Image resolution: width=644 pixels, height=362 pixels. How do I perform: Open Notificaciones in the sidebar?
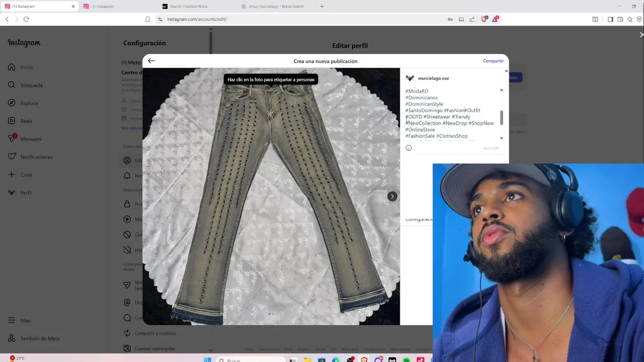click(30, 157)
